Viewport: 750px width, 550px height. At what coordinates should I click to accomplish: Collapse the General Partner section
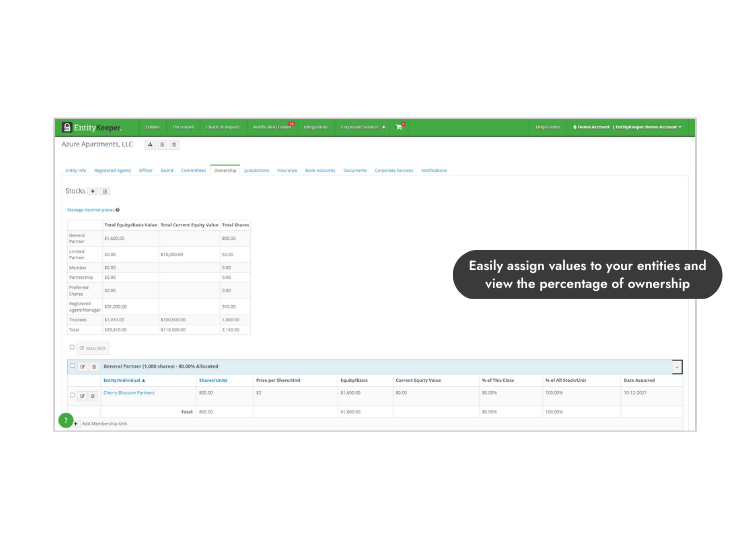[x=677, y=367]
